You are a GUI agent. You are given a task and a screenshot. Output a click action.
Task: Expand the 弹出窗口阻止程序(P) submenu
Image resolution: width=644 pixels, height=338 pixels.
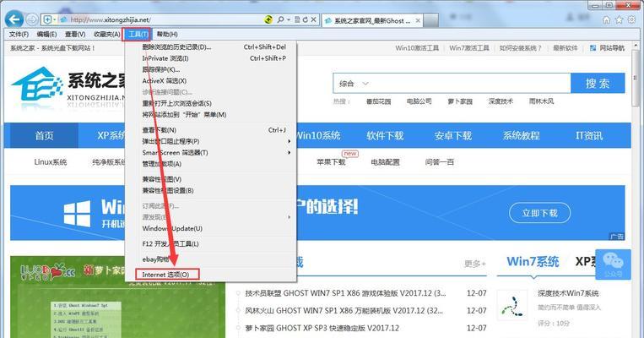[290, 141]
